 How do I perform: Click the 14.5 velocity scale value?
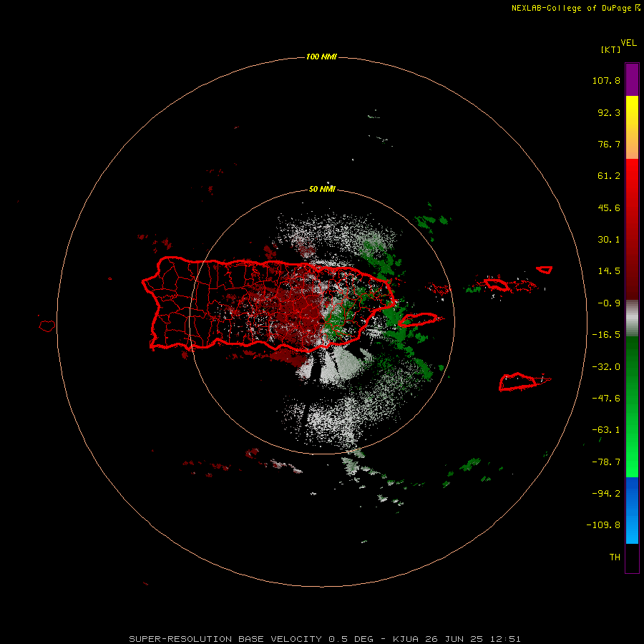coord(609,271)
